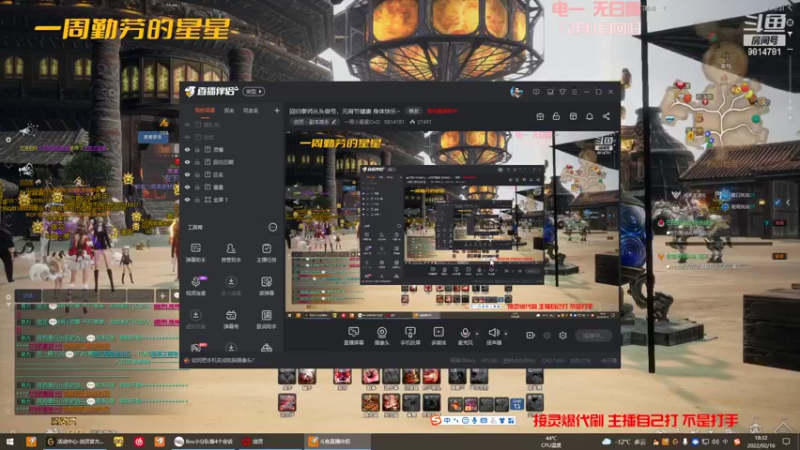
Task: Click the taskbar clock and date
Action: 761,442
